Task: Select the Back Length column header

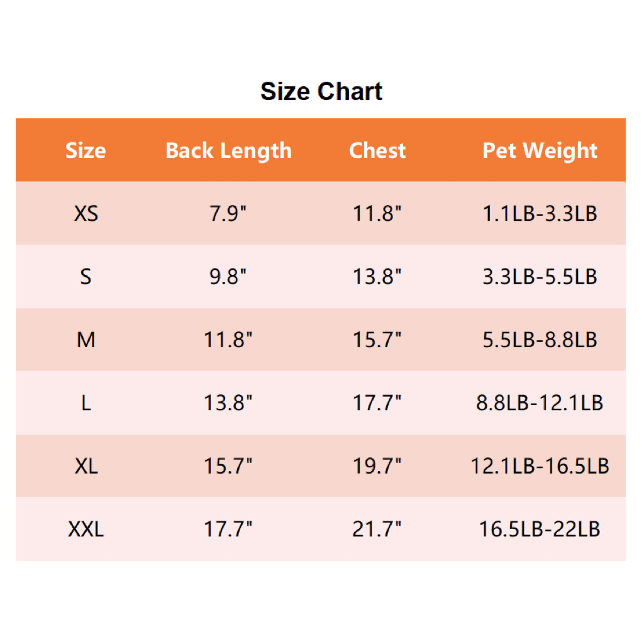Action: point(228,150)
